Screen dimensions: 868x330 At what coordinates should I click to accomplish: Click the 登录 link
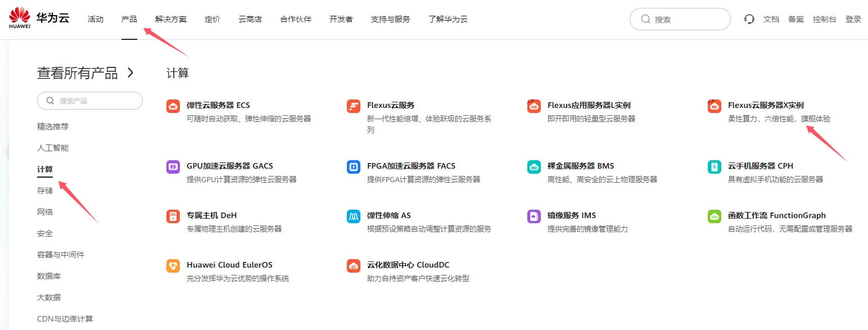[x=853, y=19]
